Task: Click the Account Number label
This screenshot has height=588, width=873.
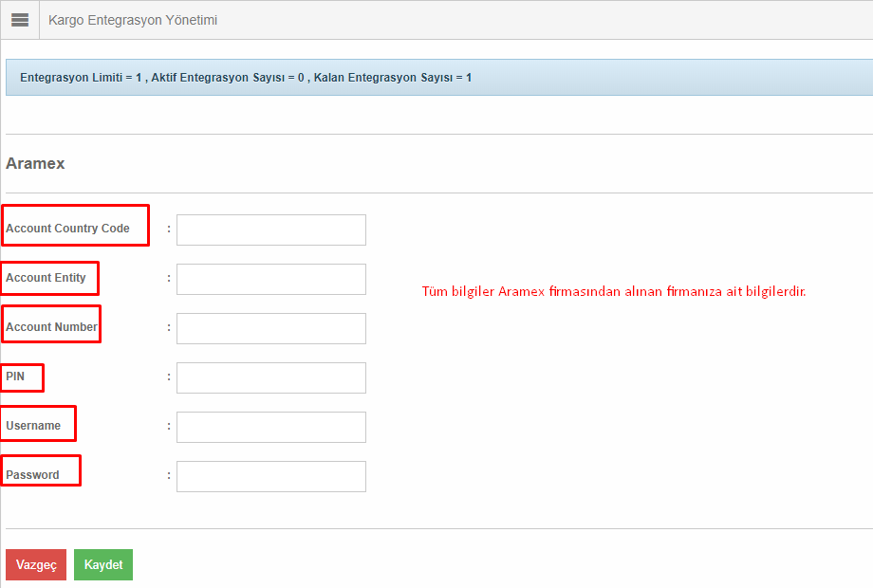Action: [x=51, y=327]
